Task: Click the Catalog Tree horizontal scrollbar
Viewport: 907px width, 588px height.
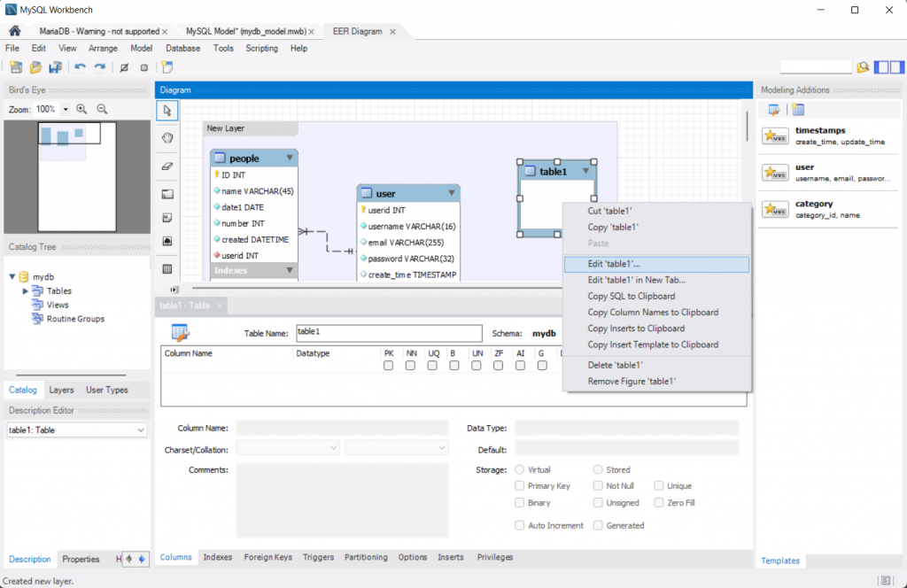Action: (71, 375)
